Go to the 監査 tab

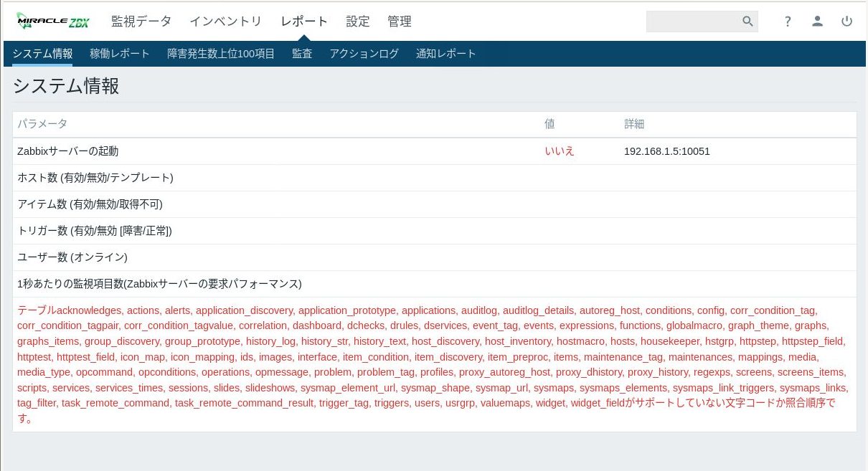[x=302, y=54]
